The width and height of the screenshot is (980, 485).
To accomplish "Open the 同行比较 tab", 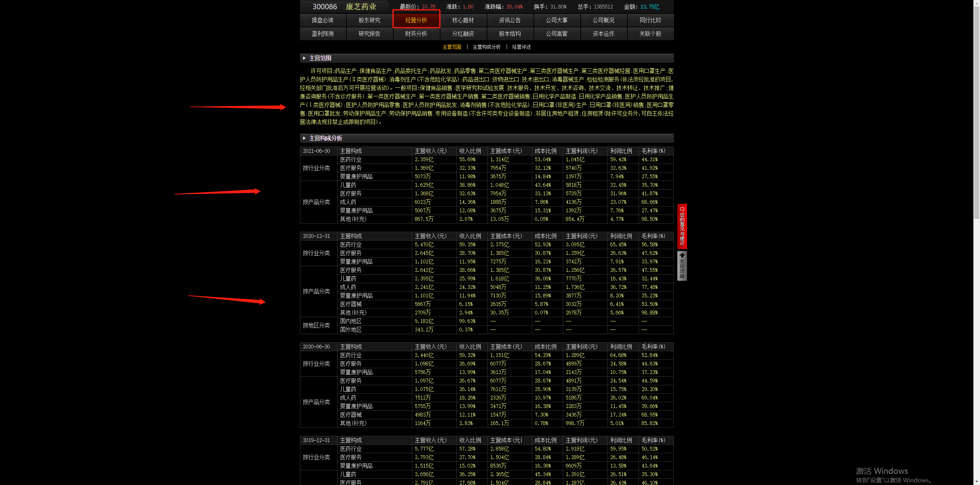I will click(x=650, y=20).
